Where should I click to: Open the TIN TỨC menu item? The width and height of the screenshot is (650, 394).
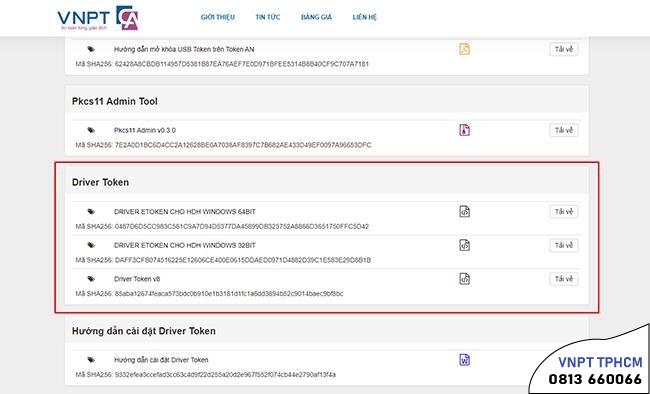tap(268, 17)
